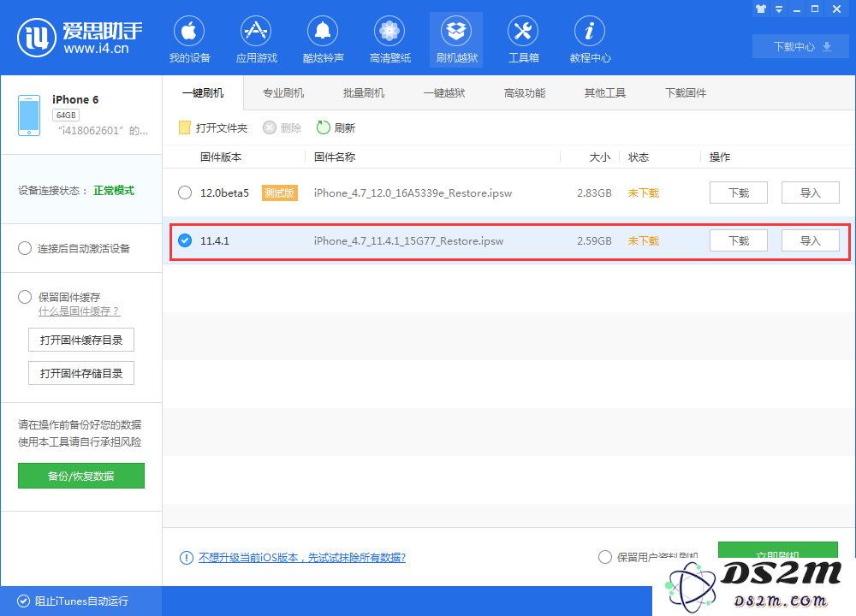Switch to 专业刷机 tab
This screenshot has width=856, height=616.
click(x=283, y=92)
